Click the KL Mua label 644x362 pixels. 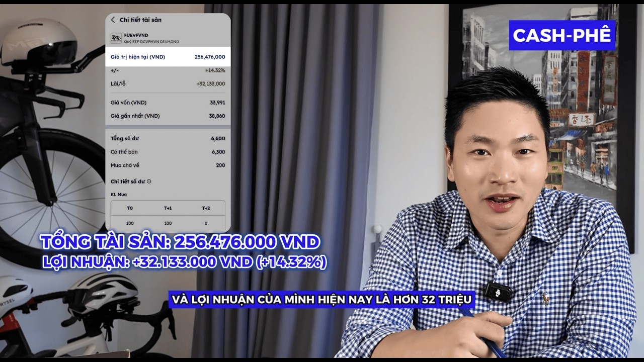[119, 194]
